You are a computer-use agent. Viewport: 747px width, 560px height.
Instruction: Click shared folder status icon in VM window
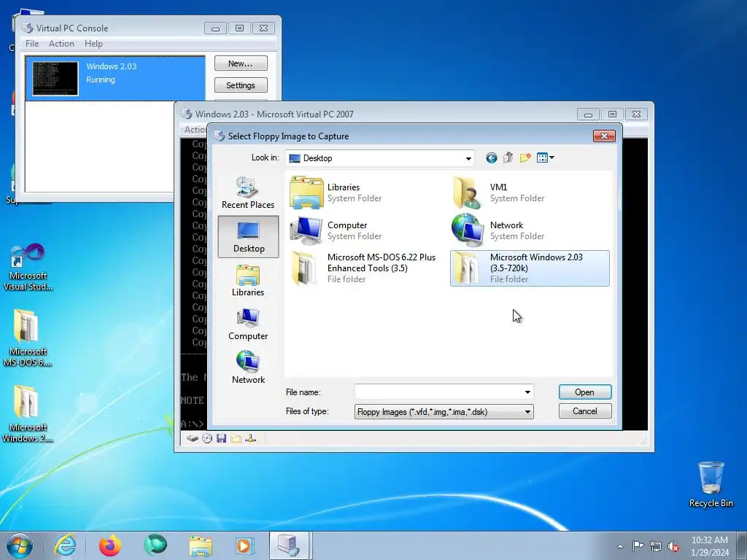click(x=236, y=438)
